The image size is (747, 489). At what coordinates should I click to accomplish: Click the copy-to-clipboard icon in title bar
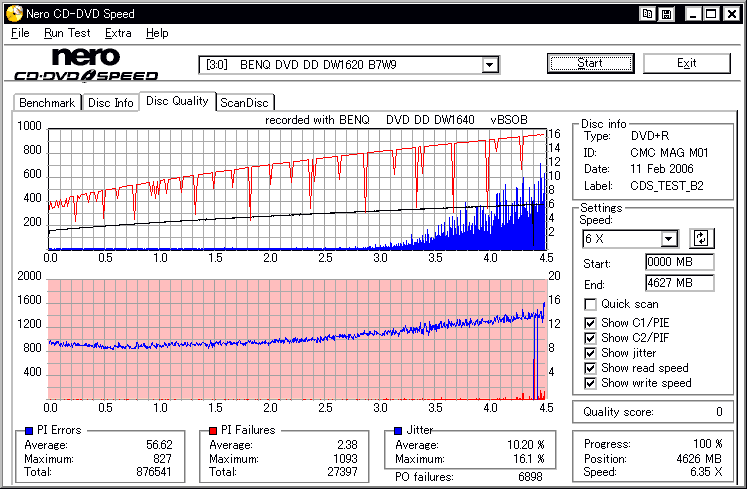(x=648, y=14)
